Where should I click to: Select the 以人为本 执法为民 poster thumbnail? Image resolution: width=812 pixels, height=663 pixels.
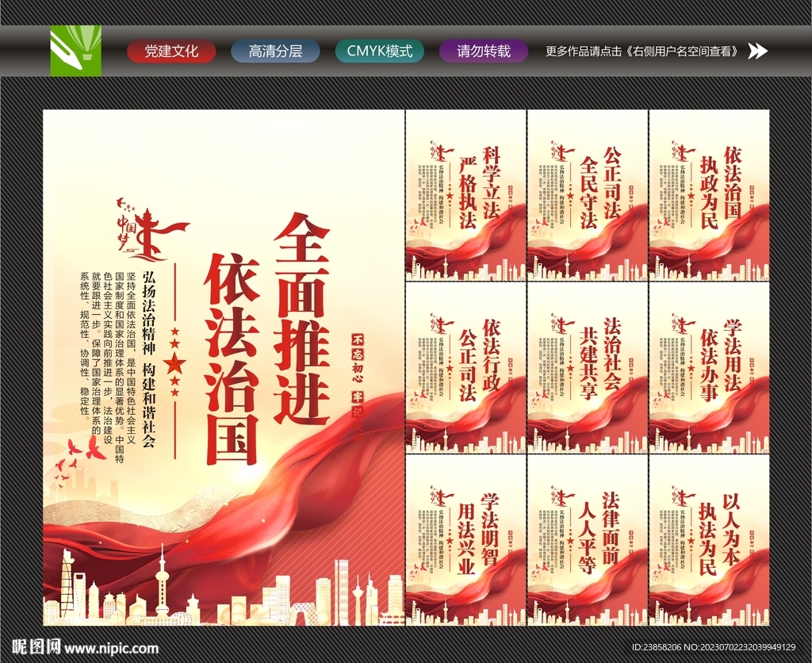pyautogui.click(x=709, y=540)
